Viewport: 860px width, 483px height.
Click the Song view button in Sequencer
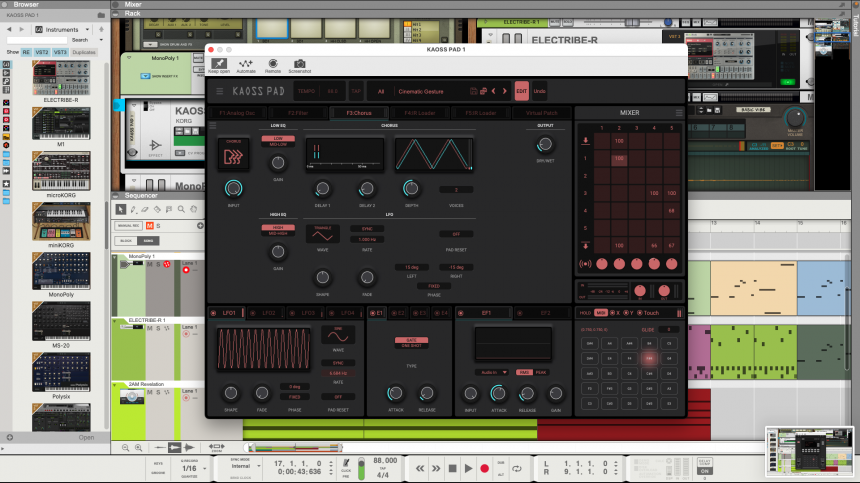pos(149,241)
